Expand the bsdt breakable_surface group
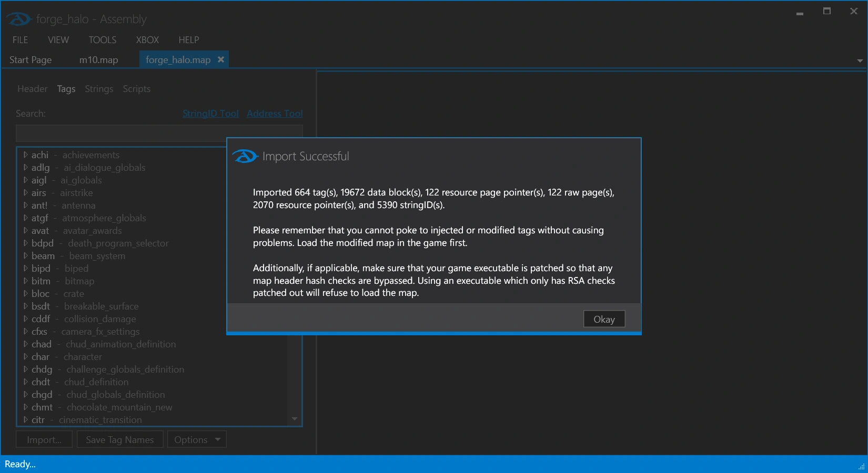 coord(25,306)
